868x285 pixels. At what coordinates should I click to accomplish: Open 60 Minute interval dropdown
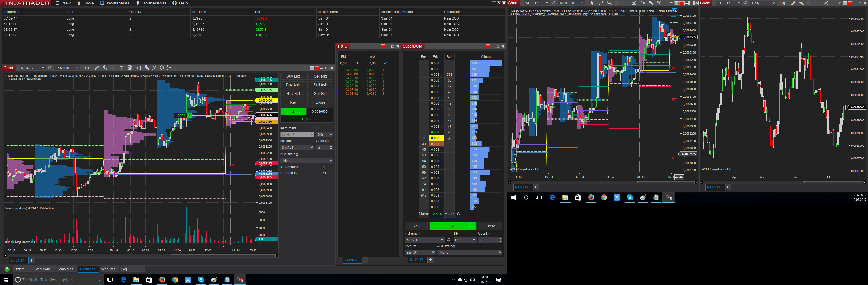point(571,3)
